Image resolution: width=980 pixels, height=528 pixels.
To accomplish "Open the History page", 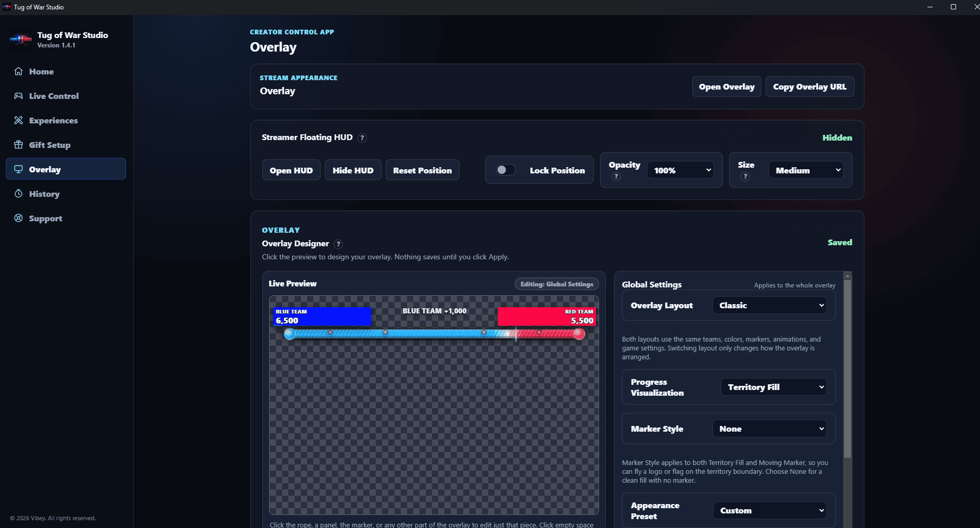I will tap(66, 194).
